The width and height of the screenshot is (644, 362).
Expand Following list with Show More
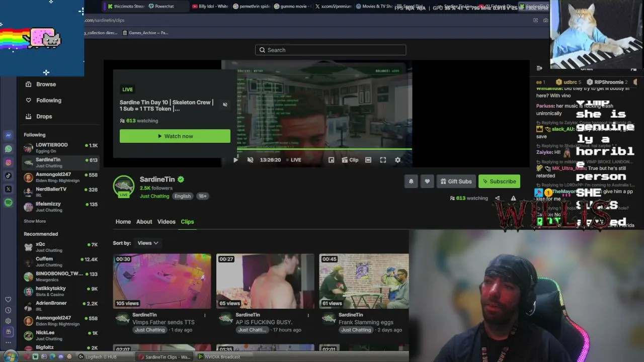click(x=35, y=221)
